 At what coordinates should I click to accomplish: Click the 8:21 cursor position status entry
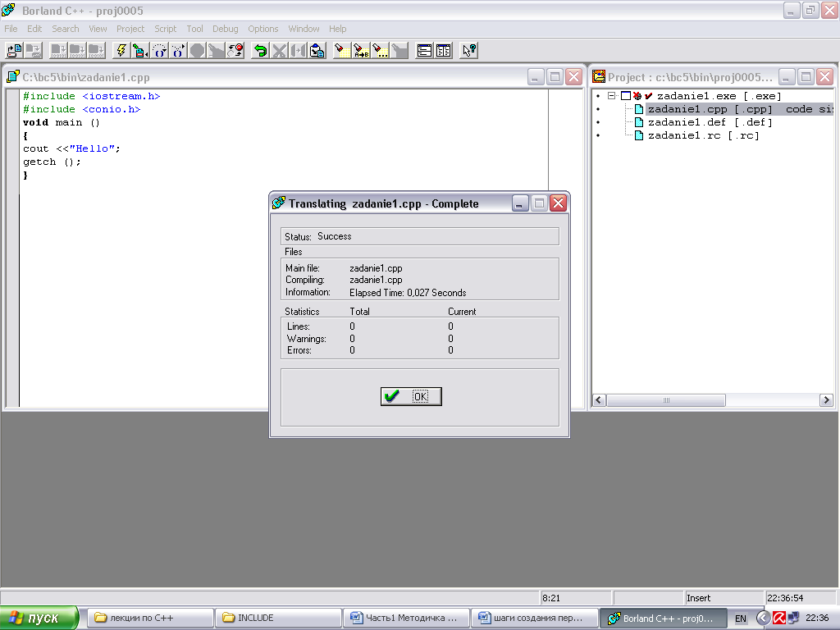click(575, 598)
